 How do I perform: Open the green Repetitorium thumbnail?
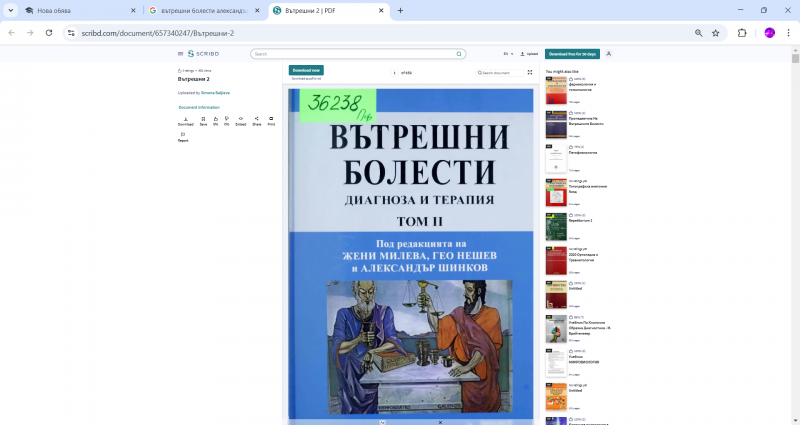(556, 227)
